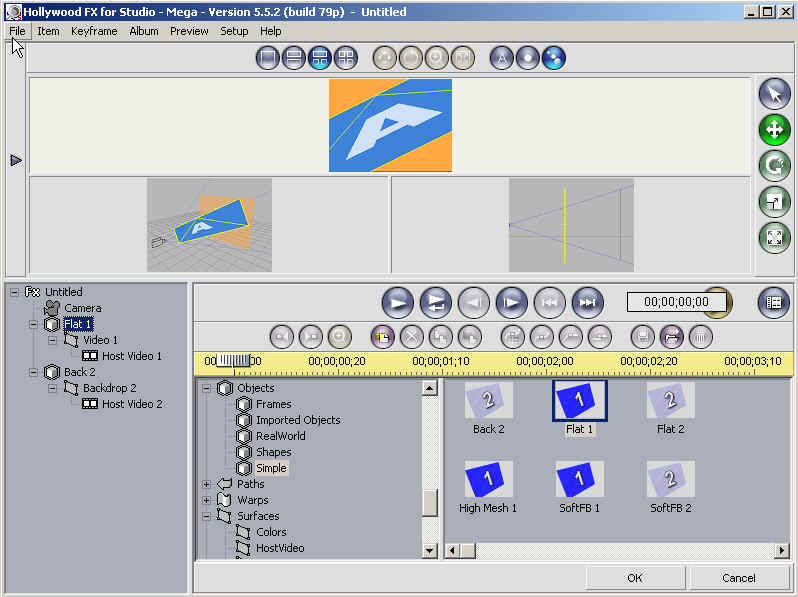Open the Help menu
Screen dimensions: 798x597
click(x=271, y=31)
